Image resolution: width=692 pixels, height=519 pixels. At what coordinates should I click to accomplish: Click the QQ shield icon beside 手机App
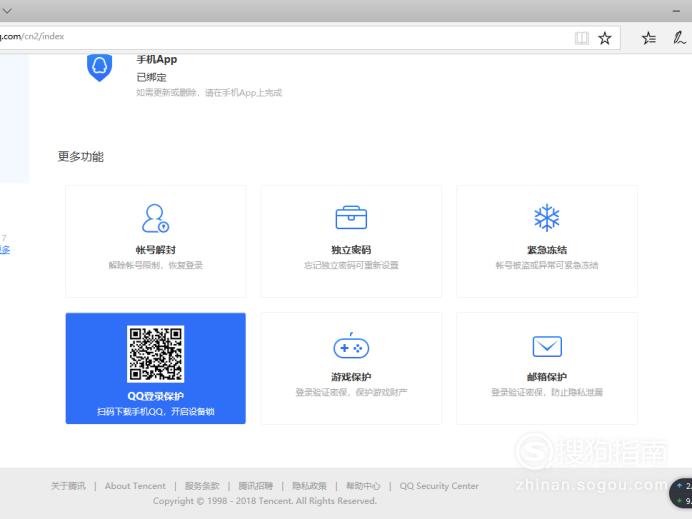99,68
